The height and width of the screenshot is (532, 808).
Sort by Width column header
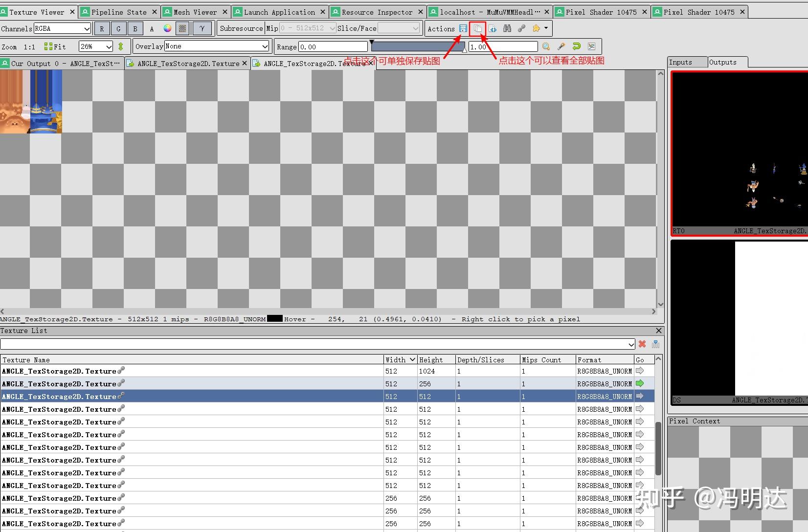tap(400, 360)
